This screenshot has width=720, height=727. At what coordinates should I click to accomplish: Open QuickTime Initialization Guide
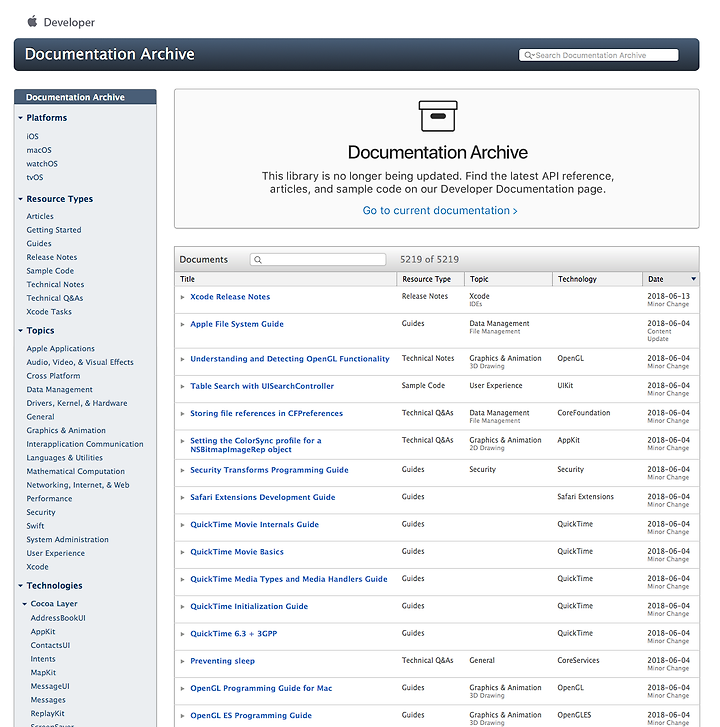pyautogui.click(x=249, y=606)
